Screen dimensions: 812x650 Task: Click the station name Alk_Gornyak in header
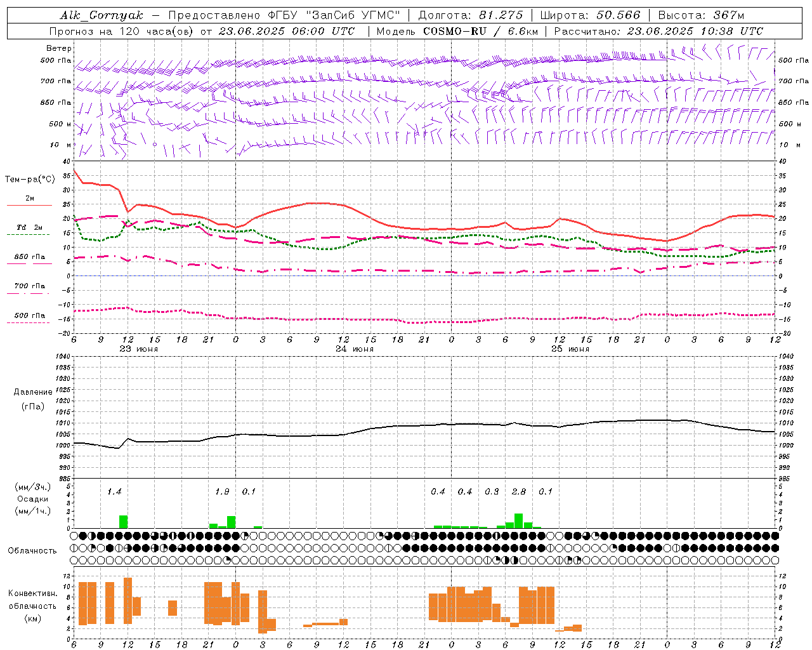(101, 15)
